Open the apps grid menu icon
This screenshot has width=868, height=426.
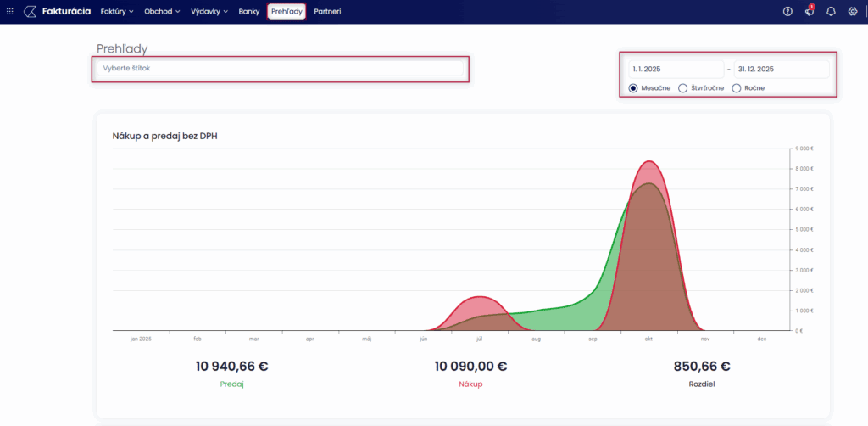10,12
